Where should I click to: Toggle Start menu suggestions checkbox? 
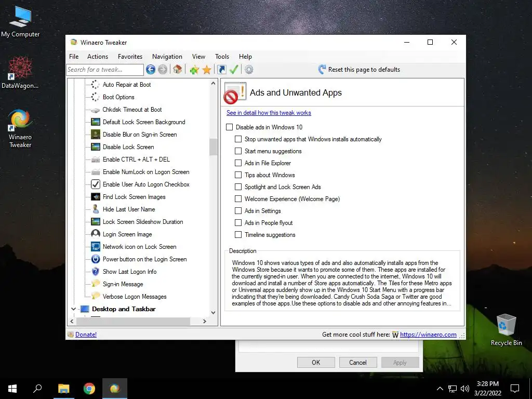(238, 151)
